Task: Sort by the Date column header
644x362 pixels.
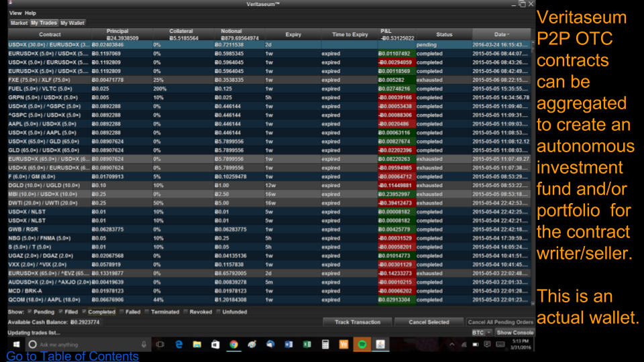Action: pyautogui.click(x=501, y=34)
